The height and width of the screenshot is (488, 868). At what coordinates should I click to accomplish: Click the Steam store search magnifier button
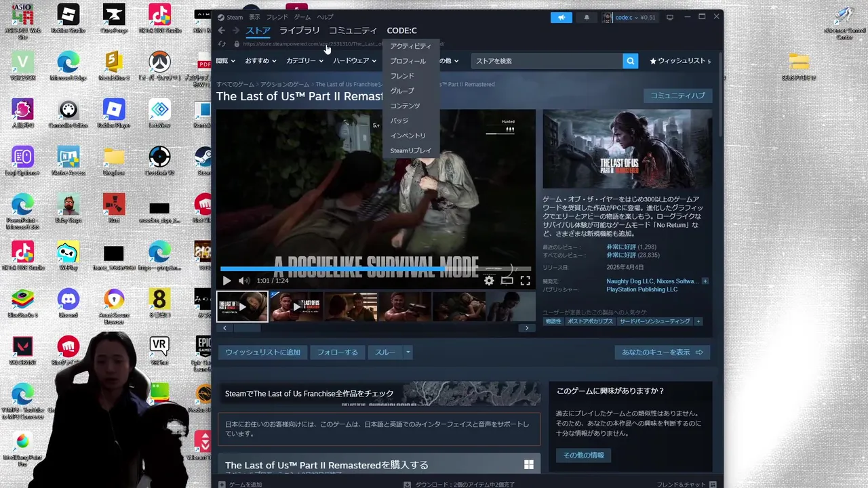[x=631, y=61]
